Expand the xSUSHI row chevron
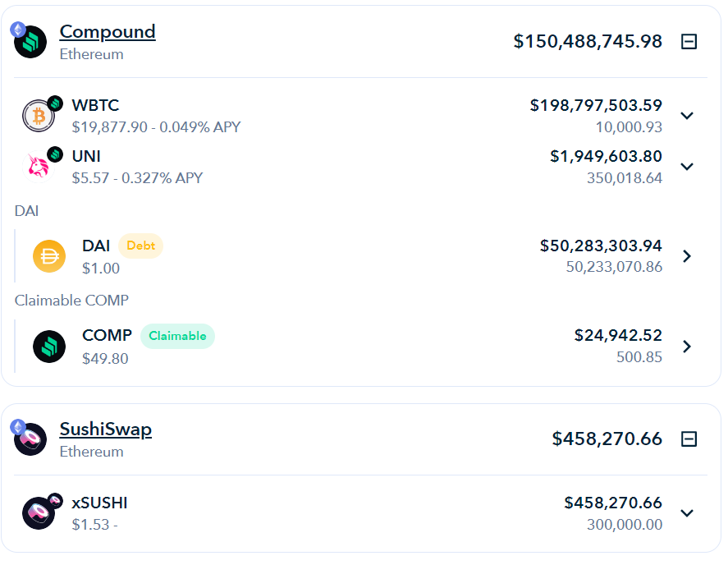Screen dimensions: 728x565 (687, 513)
